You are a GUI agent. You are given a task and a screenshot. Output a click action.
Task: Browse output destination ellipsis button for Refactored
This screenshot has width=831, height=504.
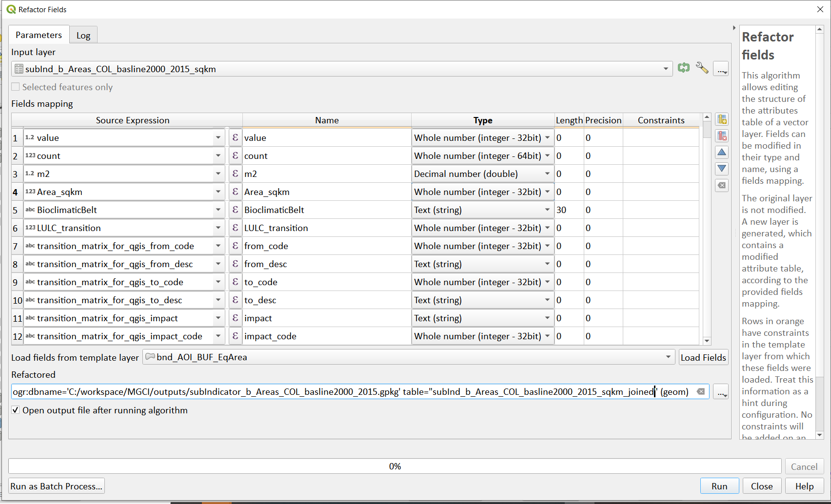click(x=721, y=392)
